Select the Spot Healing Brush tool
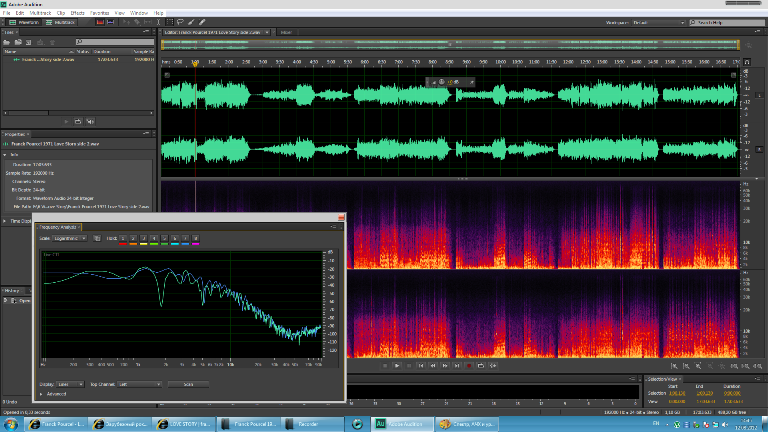Viewport: 768px width, 432px height. 202,22
